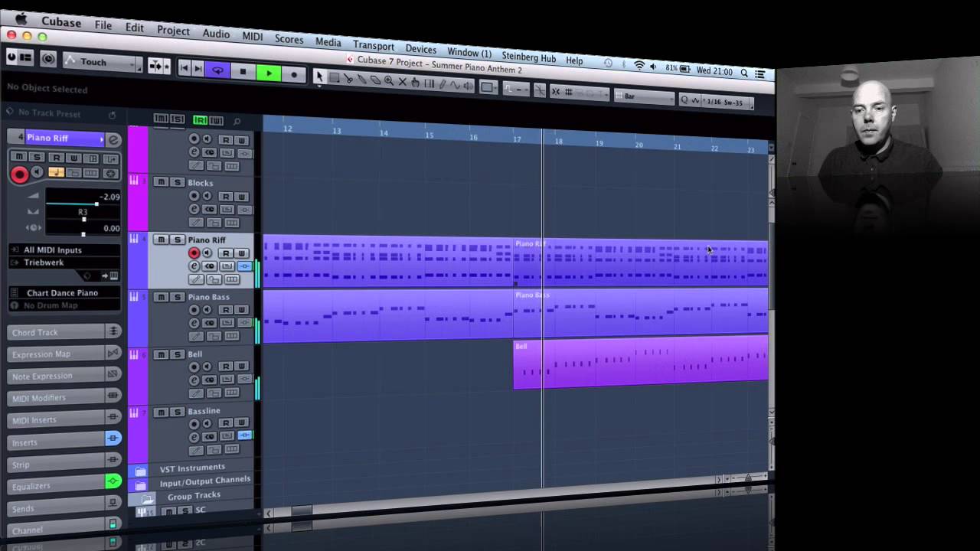Adjust the Inspector volume fader at -2.09
Image resolution: width=980 pixels, height=551 pixels.
pyautogui.click(x=96, y=204)
